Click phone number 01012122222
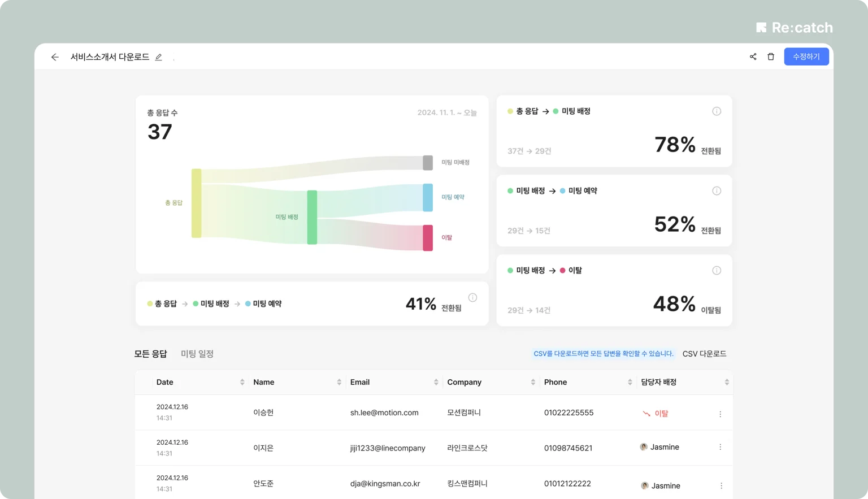 coord(567,484)
